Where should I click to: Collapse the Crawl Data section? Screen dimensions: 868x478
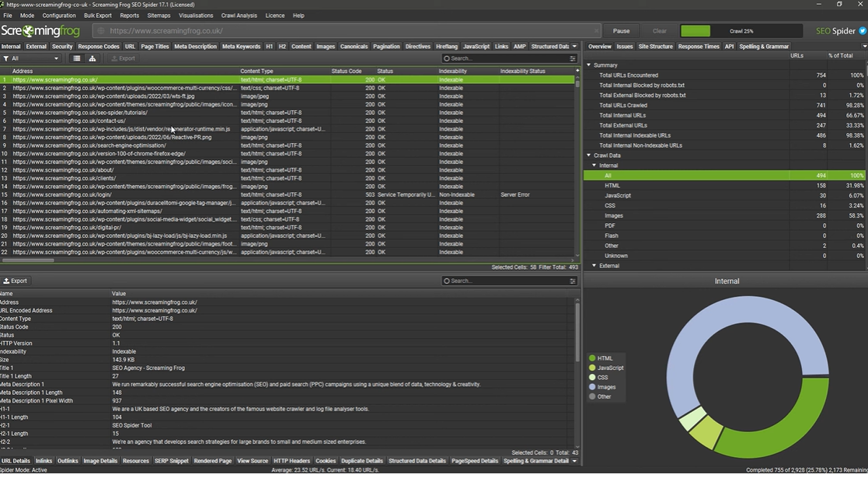[x=589, y=155]
